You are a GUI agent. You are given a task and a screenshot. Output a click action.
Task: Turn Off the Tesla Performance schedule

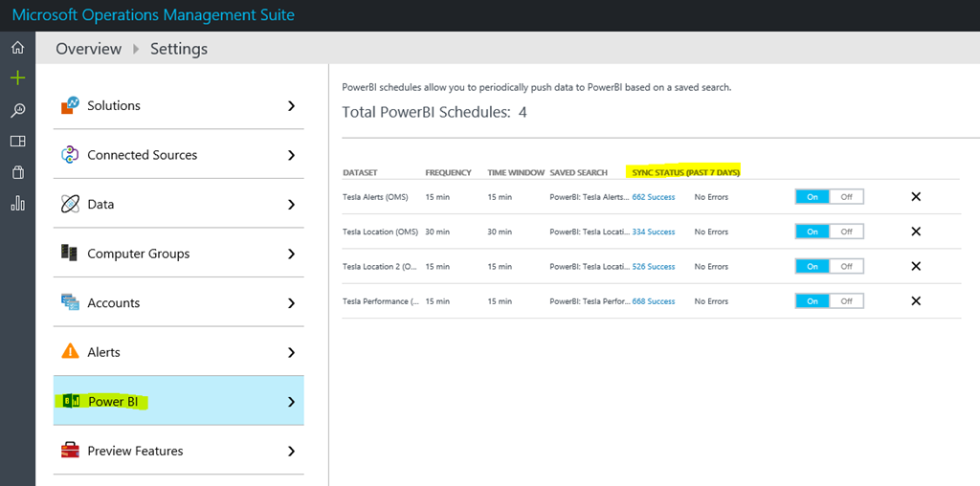coord(846,301)
